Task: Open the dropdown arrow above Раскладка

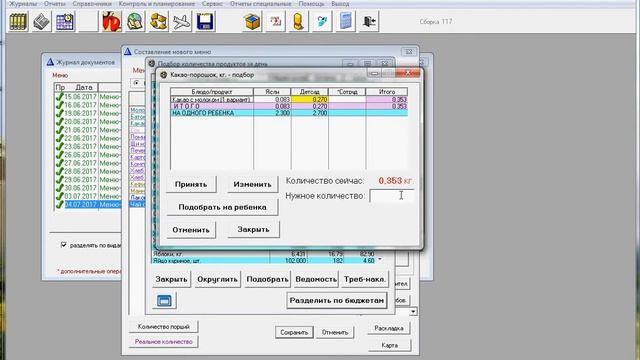Action: 413,312
